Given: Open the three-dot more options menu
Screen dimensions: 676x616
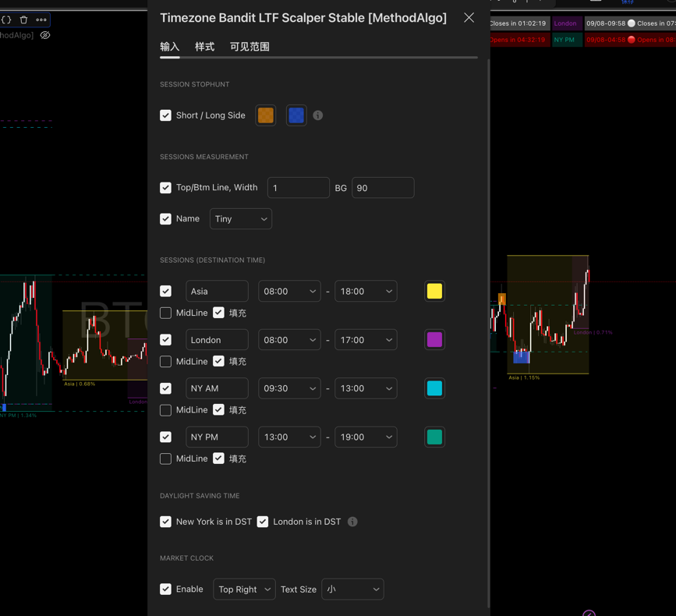Looking at the screenshot, I should (41, 19).
